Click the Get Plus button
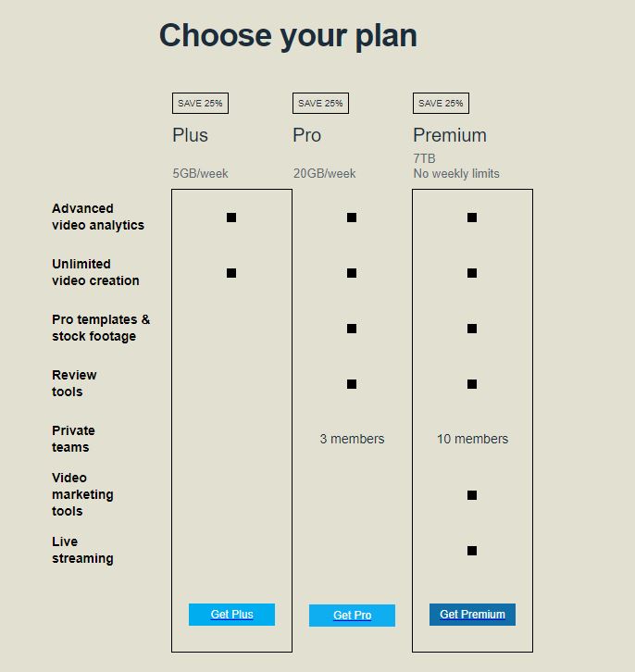 pyautogui.click(x=231, y=615)
